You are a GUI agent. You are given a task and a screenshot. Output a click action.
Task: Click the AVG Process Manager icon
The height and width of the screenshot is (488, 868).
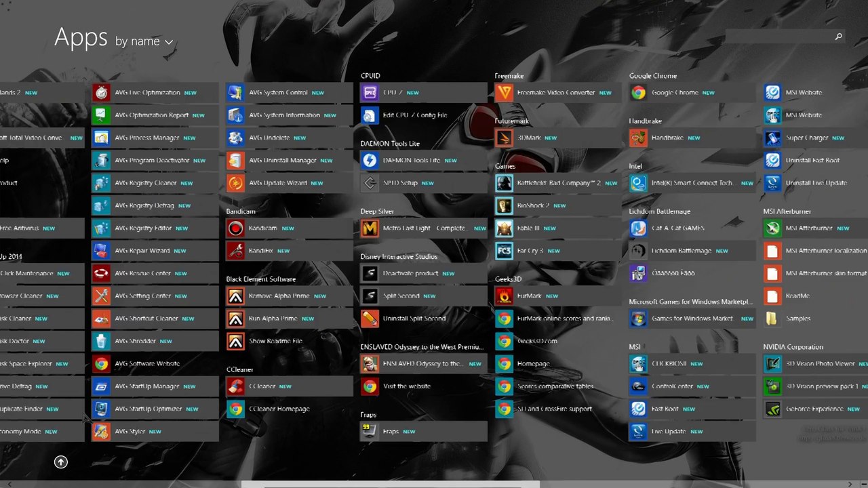[101, 138]
